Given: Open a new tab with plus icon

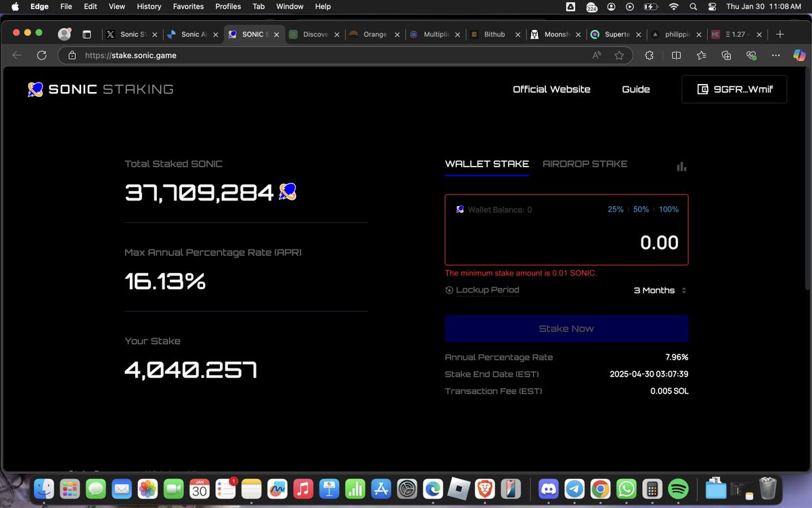Looking at the screenshot, I should [780, 35].
